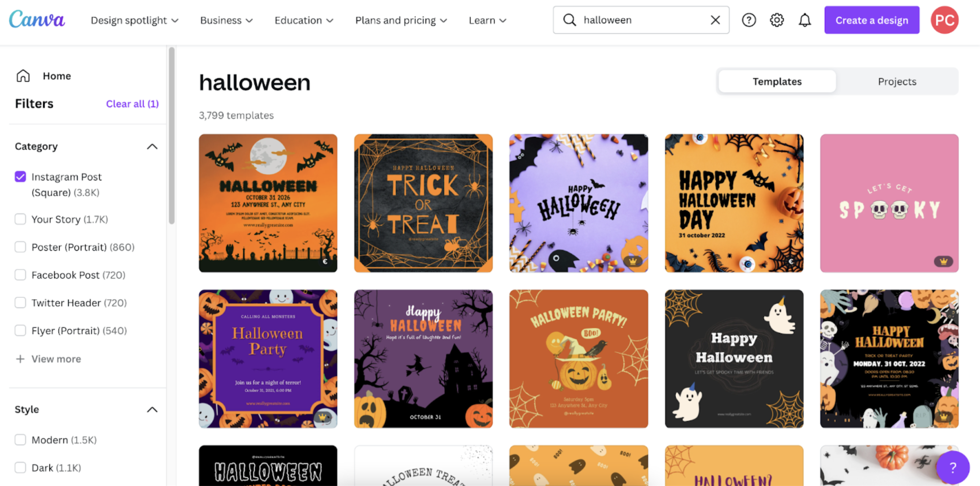980x486 pixels.
Task: Click the crown badge on Let's Get Spooky template
Action: 943,261
